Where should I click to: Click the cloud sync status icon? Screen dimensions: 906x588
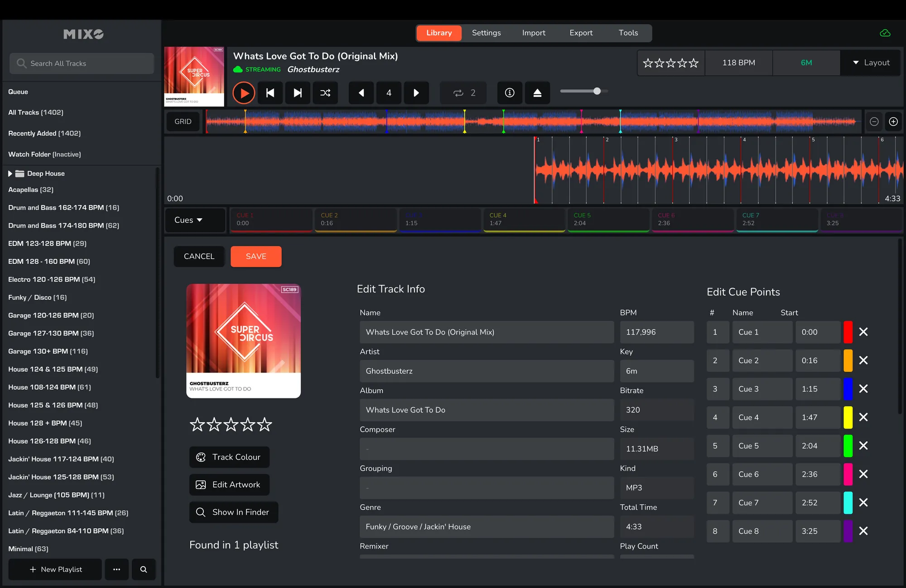tap(885, 33)
